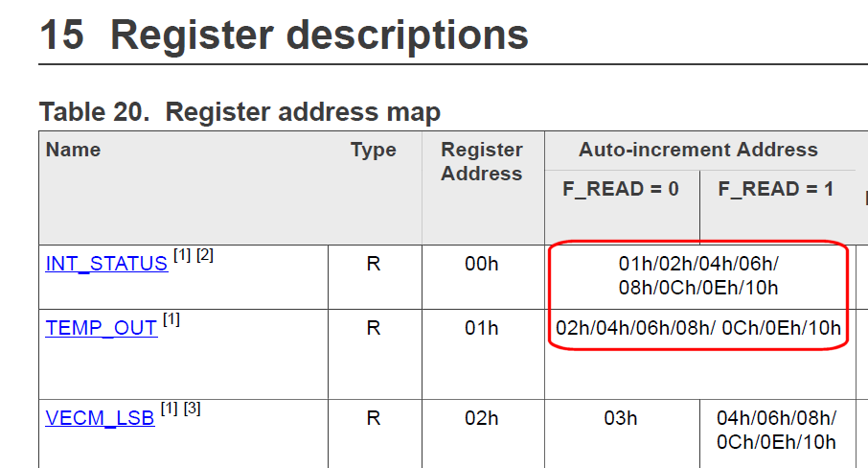This screenshot has height=468, width=868.
Task: Click footnote [1] beside INT_STATUS
Action: (182, 255)
